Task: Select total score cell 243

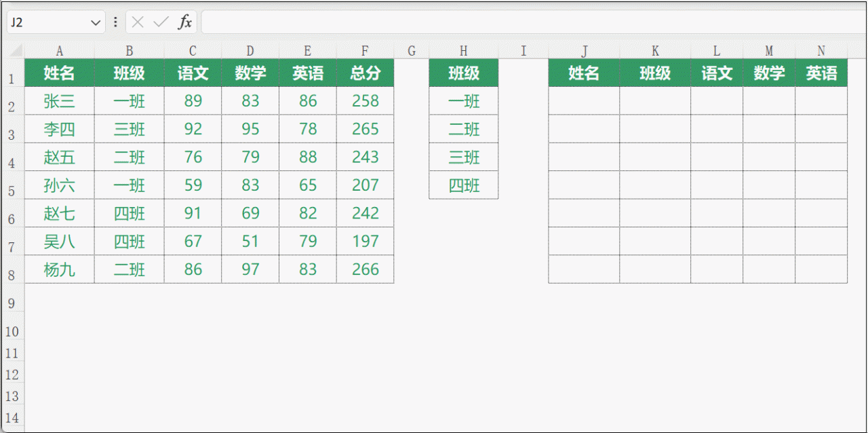Action: tap(365, 157)
